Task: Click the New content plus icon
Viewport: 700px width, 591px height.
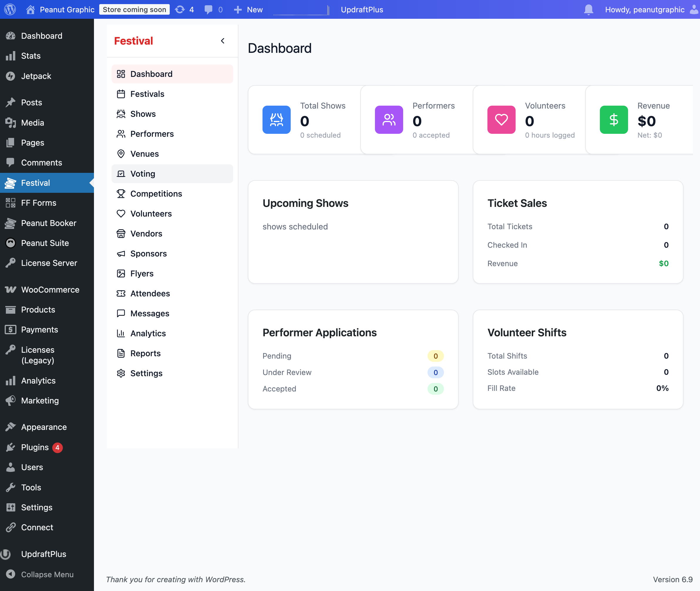Action: click(x=238, y=9)
